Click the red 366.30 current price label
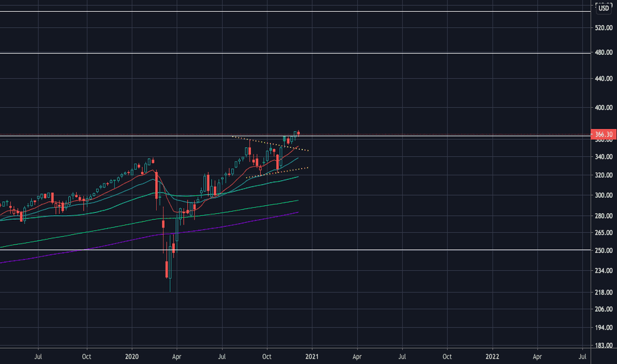Screen dimensions: 617x364 point(603,134)
